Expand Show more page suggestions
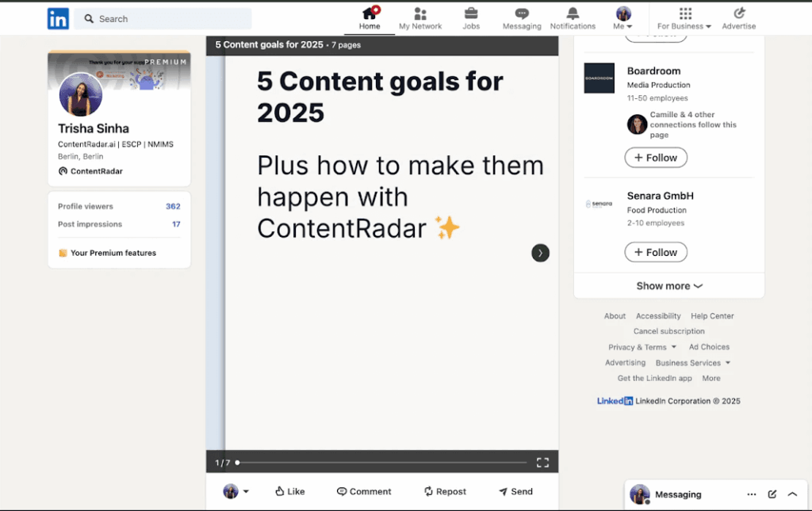Viewport: 812px width, 511px height. [x=668, y=286]
